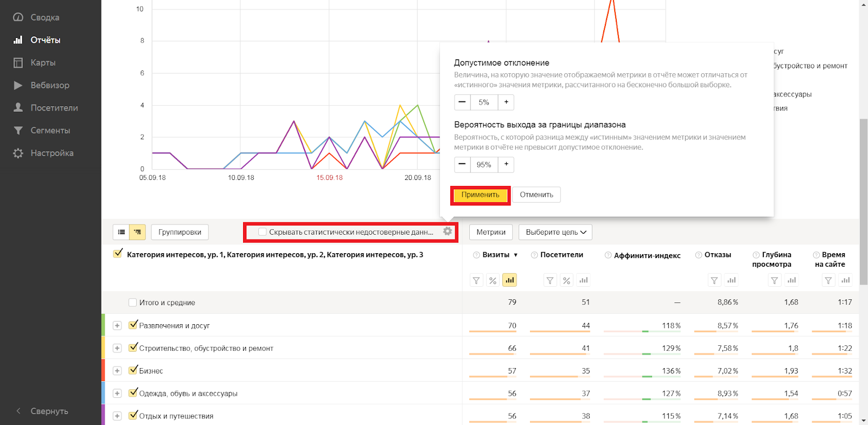This screenshot has width=868, height=425.
Task: Click the Вебвизор play icon
Action: coord(18,85)
